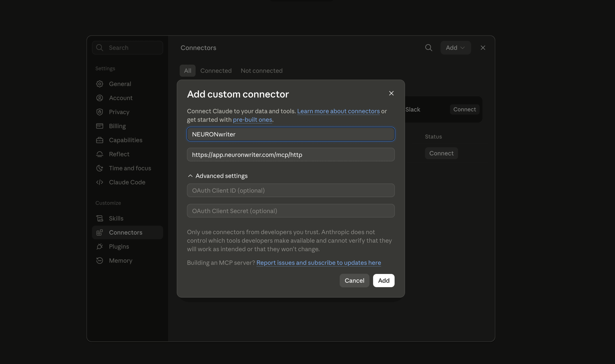Open Report issues and subscribe link
Viewport: 615px width, 364px height.
click(x=319, y=263)
